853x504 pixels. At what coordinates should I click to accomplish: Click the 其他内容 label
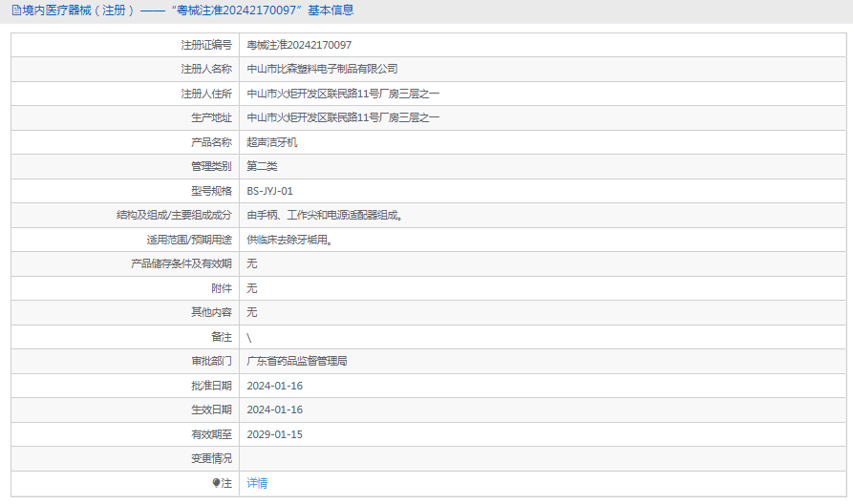pos(212,312)
